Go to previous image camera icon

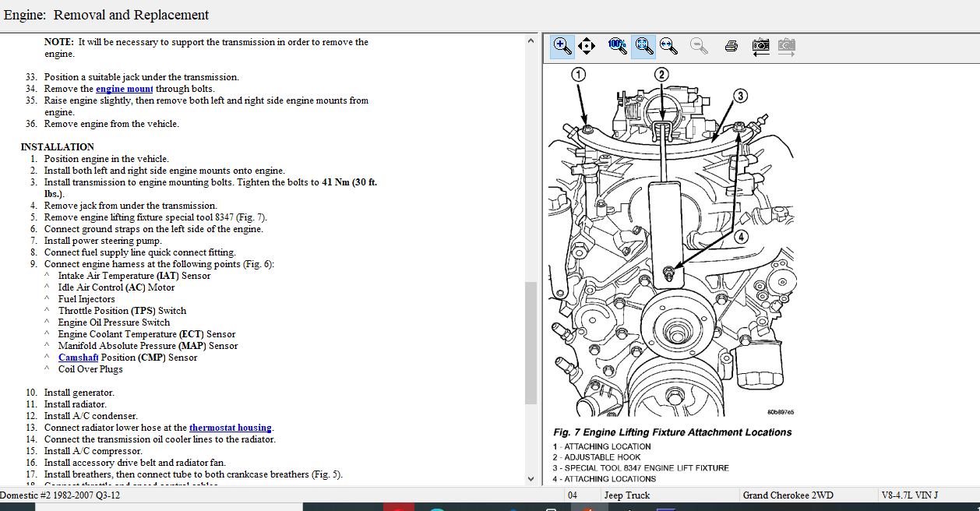pos(761,46)
